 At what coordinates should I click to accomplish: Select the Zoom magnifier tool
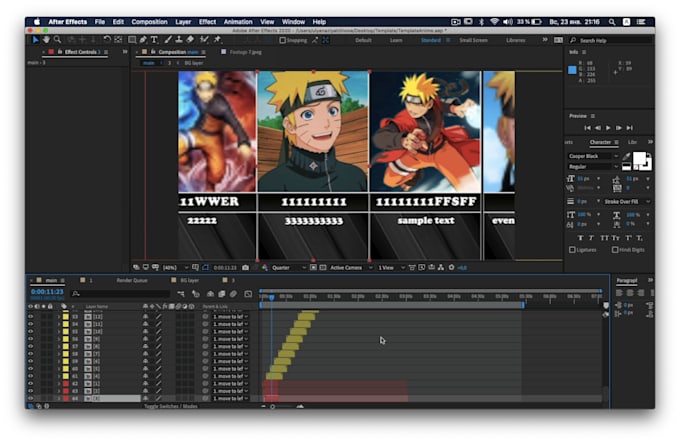57,40
